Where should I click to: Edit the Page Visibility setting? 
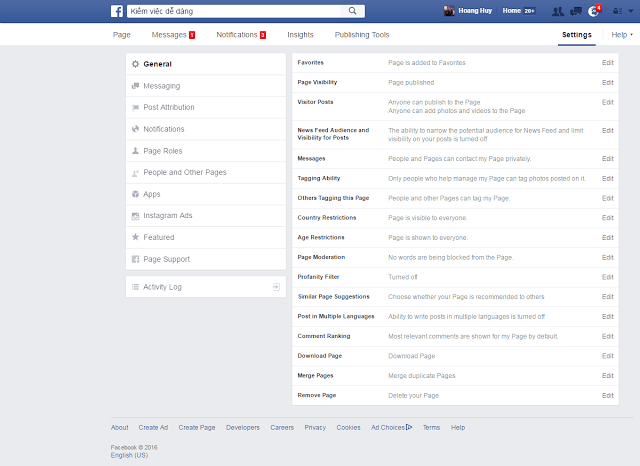(607, 82)
